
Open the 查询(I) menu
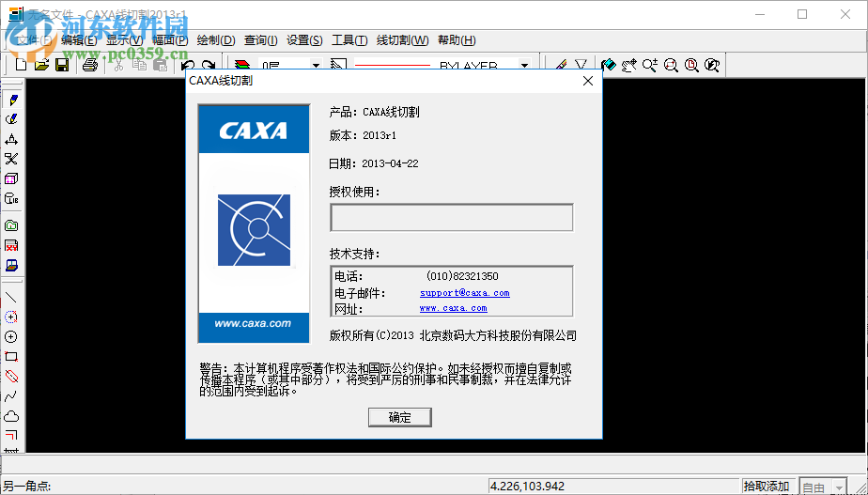coord(261,40)
